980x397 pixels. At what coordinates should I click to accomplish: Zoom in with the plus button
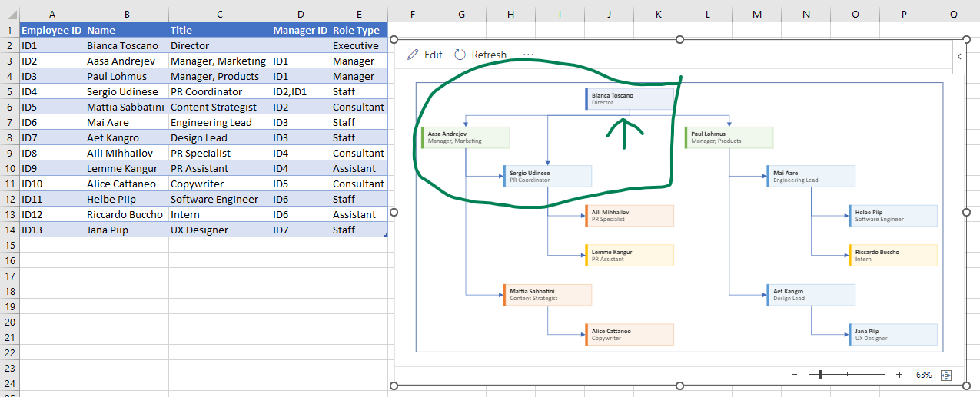point(899,375)
